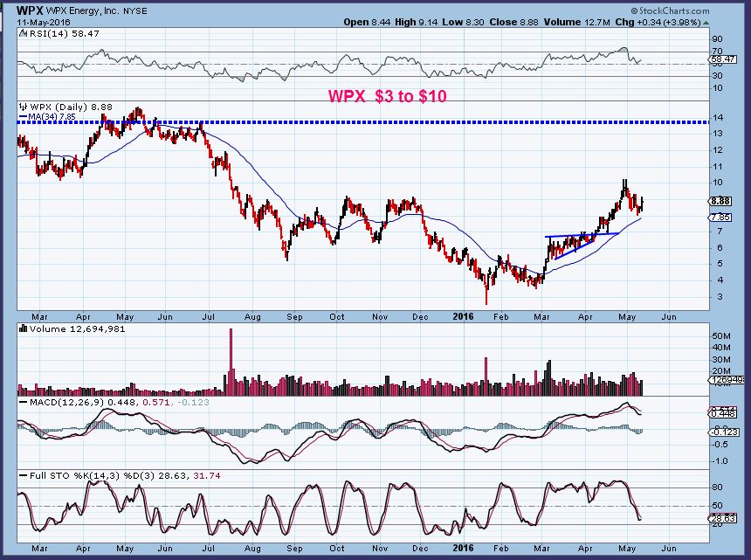The width and height of the screenshot is (751, 560).
Task: Click the 28.63 value tag on Stochastic axis
Action: pyautogui.click(x=723, y=518)
